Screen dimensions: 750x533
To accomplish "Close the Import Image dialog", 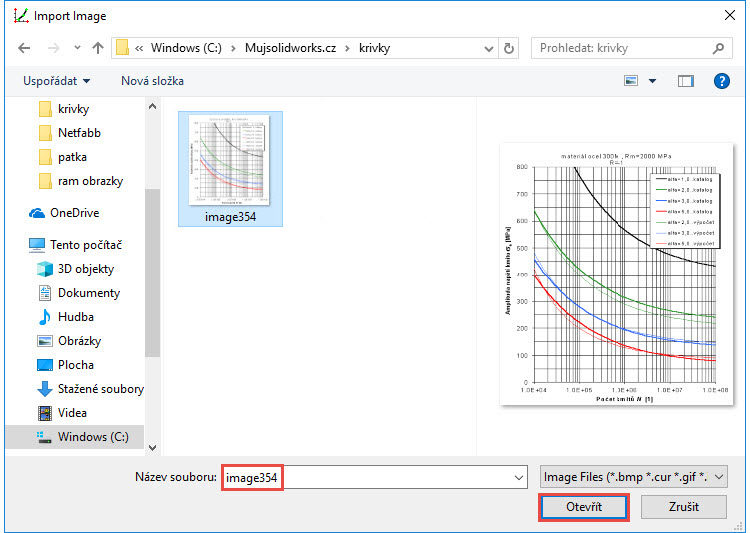I will (730, 15).
